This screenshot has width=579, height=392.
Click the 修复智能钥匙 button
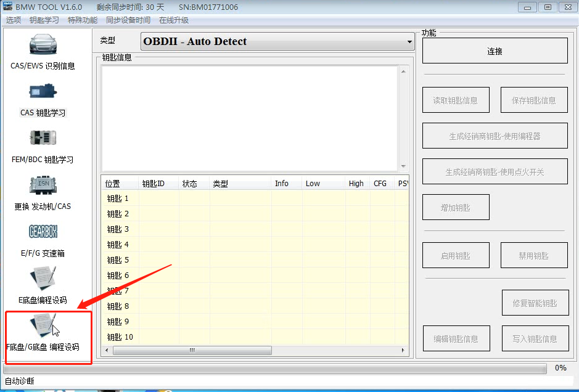click(535, 303)
